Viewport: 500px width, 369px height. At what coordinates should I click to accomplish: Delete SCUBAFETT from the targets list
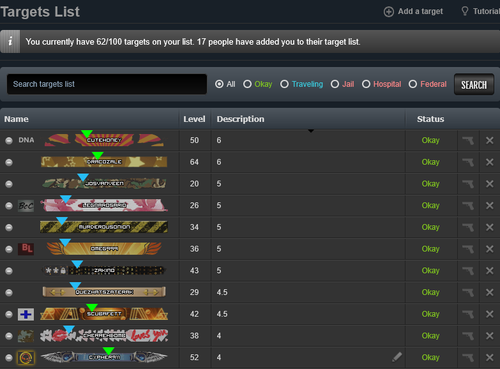489,314
